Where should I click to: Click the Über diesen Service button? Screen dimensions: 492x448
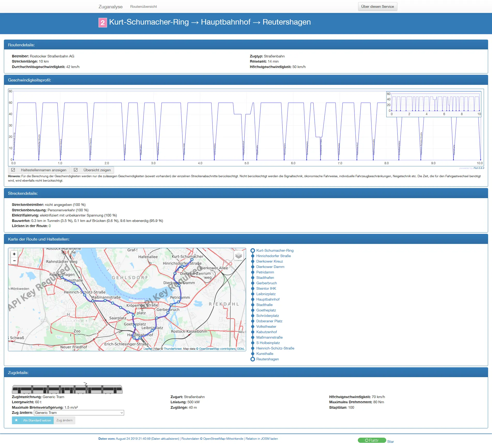tap(377, 6)
